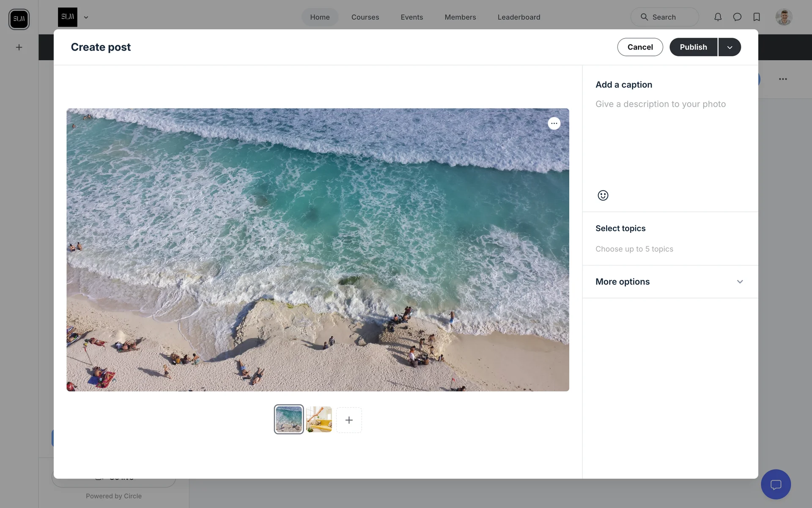The image size is (812, 508).
Task: Open the Select topics chooser
Action: [x=634, y=249]
